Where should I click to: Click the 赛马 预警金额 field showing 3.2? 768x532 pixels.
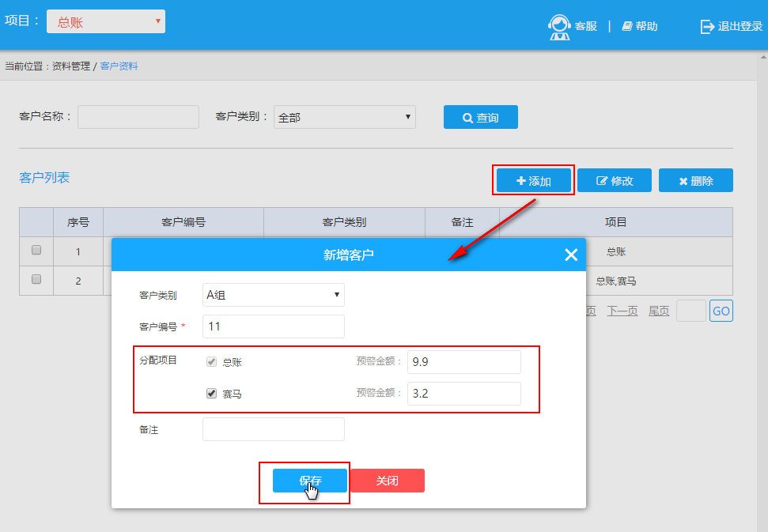point(464,394)
